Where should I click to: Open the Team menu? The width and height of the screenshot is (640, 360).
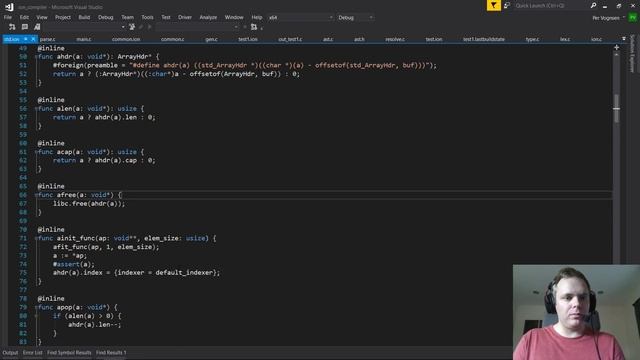click(x=127, y=18)
